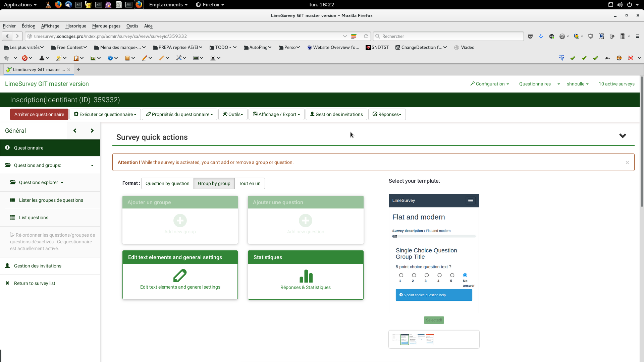The image size is (644, 362).
Task: Dismiss the Attention warning alert
Action: [x=627, y=163]
